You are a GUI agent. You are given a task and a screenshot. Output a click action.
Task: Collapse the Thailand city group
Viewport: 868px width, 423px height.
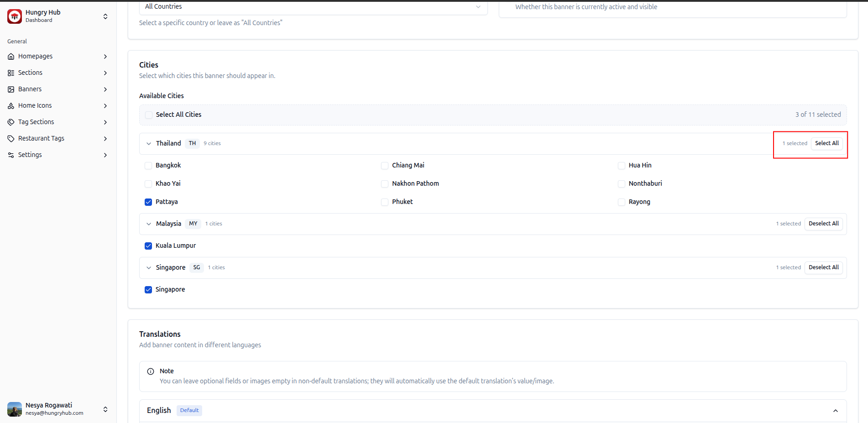(x=149, y=144)
